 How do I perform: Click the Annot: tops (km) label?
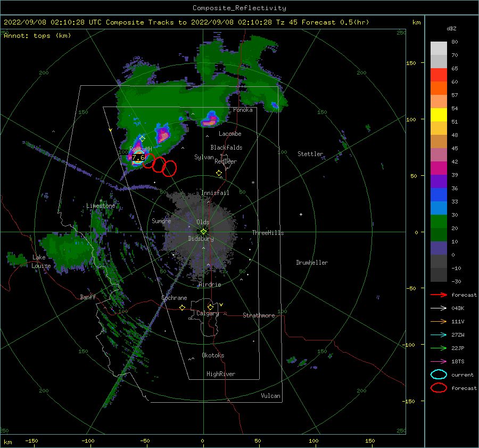coord(37,36)
